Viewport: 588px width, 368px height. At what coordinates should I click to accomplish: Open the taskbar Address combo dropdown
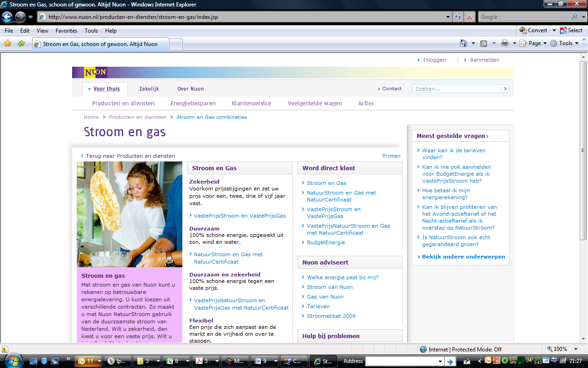click(441, 361)
